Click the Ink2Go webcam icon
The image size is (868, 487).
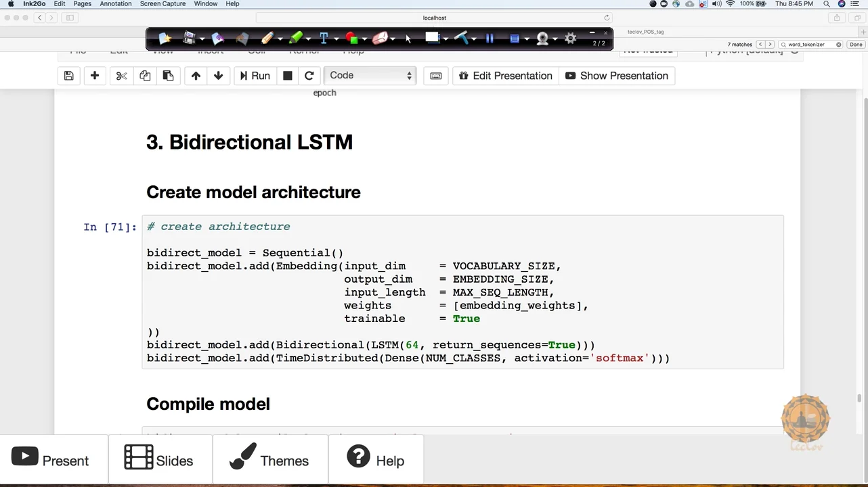point(542,39)
